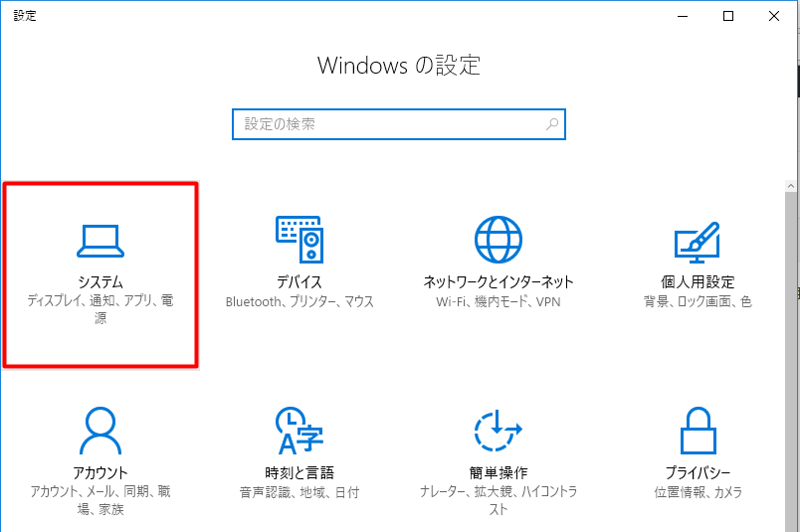Open the システム laptop icon
The width and height of the screenshot is (800, 532).
(x=100, y=241)
